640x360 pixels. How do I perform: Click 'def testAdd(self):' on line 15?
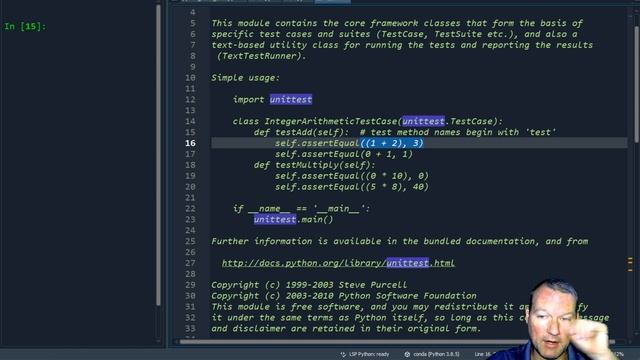(301, 132)
